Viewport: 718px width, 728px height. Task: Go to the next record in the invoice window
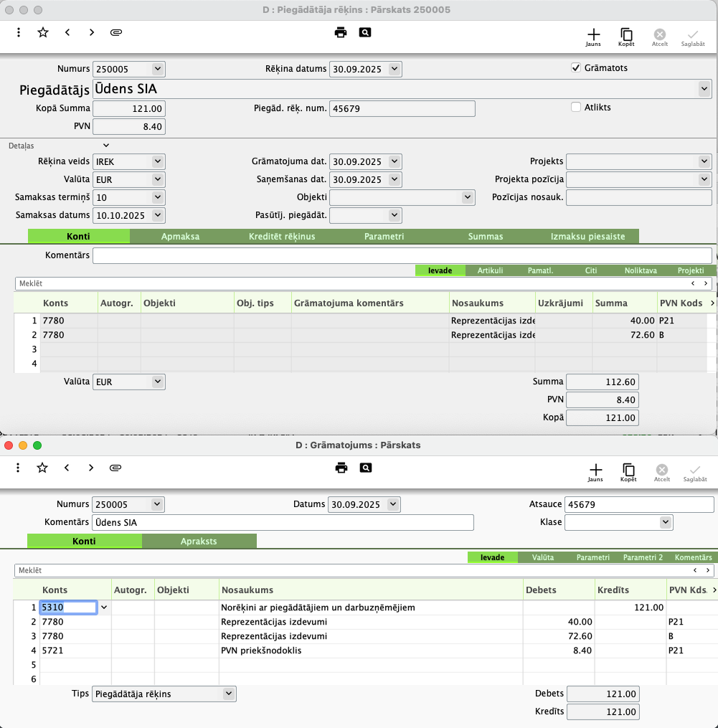(x=92, y=32)
